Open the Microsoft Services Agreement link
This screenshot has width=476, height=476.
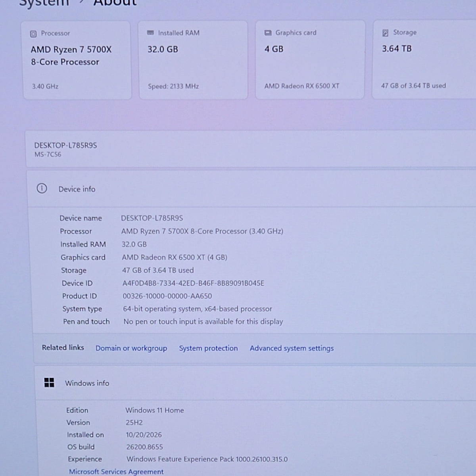116,471
